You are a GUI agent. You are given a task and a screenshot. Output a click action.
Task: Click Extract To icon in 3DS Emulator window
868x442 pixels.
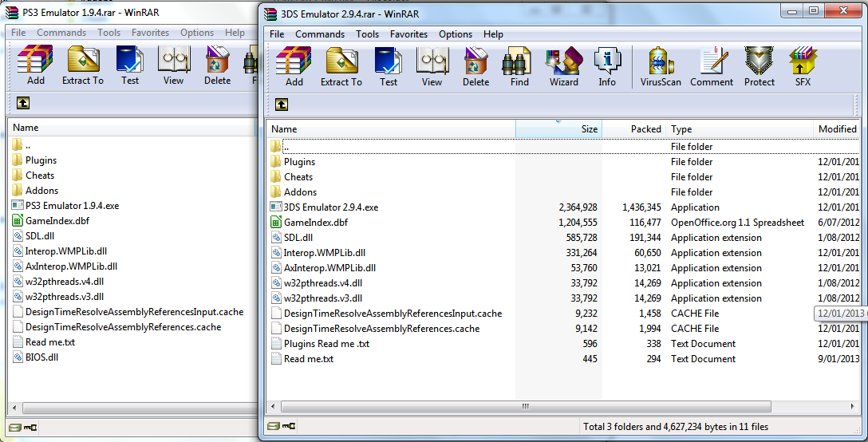click(x=341, y=66)
